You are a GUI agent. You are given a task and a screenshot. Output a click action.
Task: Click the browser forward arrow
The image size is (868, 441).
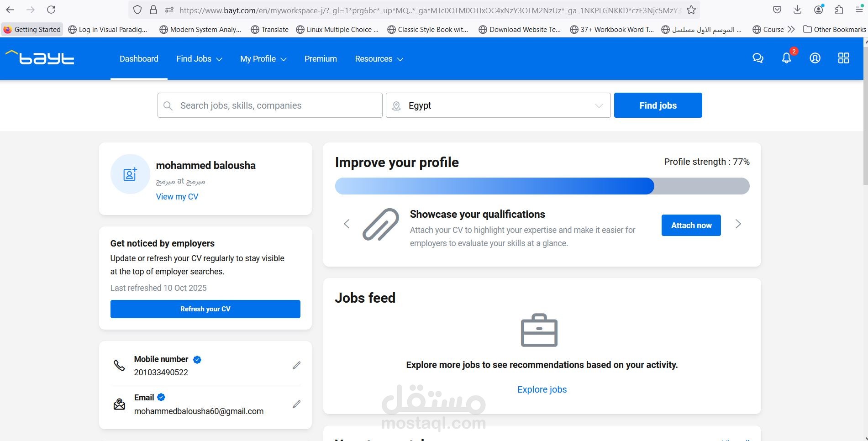pos(31,10)
